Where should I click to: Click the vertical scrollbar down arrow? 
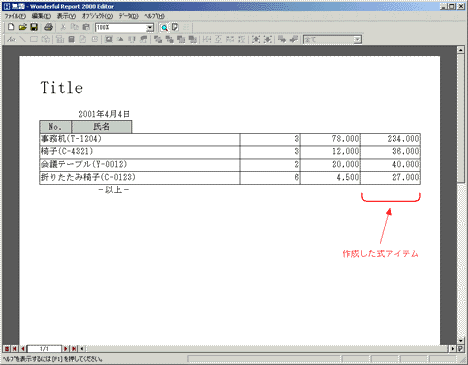click(461, 341)
